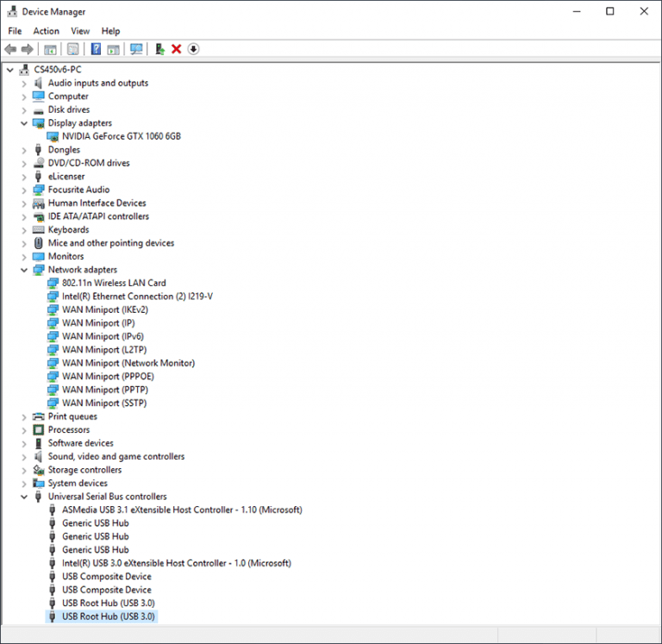Screen dimensions: 662x644
Task: Open the Action menu
Action: pyautogui.click(x=47, y=31)
